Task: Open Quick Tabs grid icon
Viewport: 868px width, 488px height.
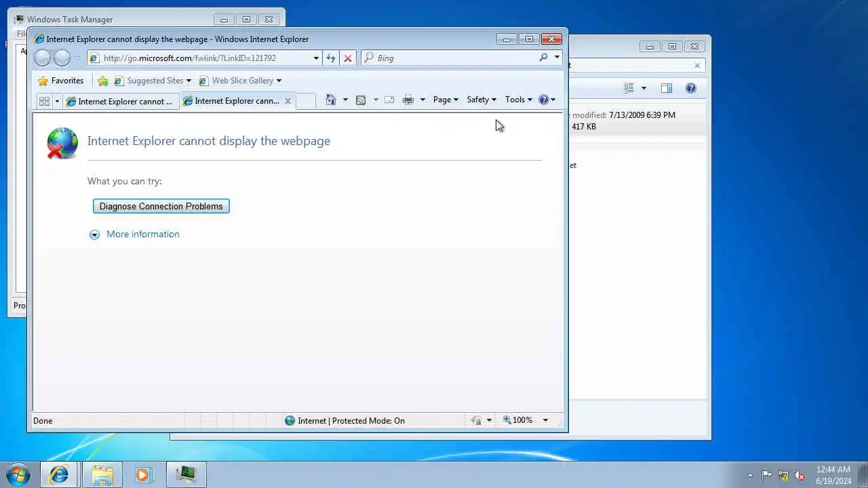Action: (x=45, y=101)
